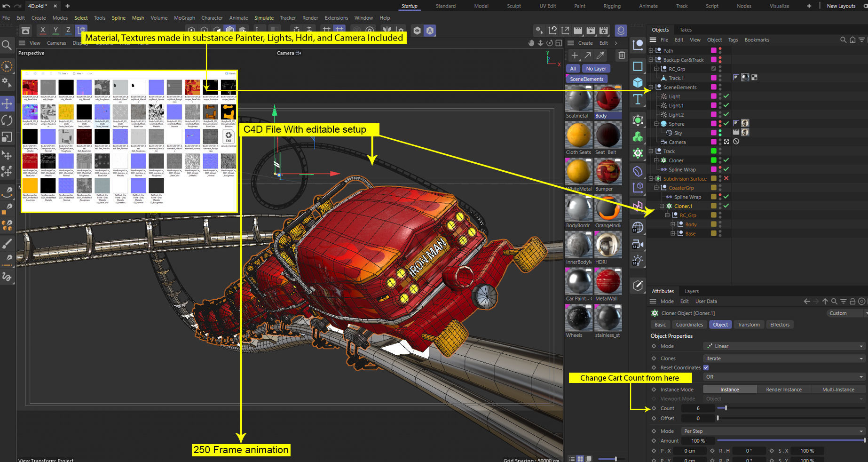
Task: Click the new material plus icon
Action: (x=575, y=56)
